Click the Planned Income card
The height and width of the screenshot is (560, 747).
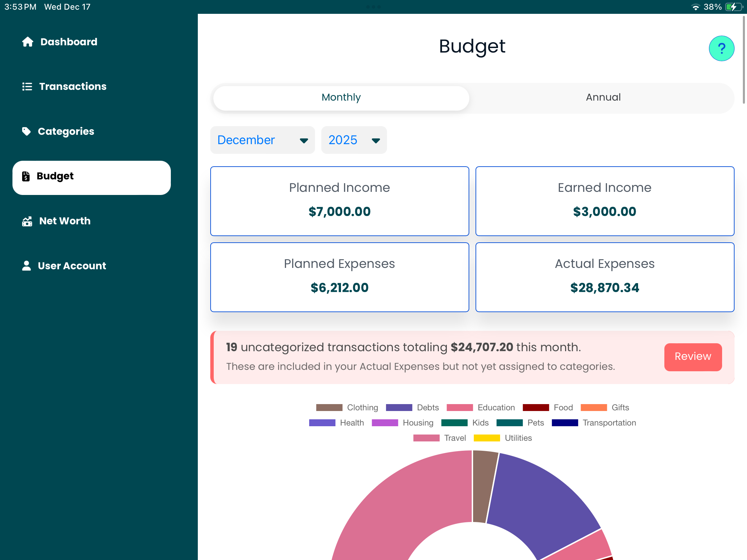(x=340, y=201)
